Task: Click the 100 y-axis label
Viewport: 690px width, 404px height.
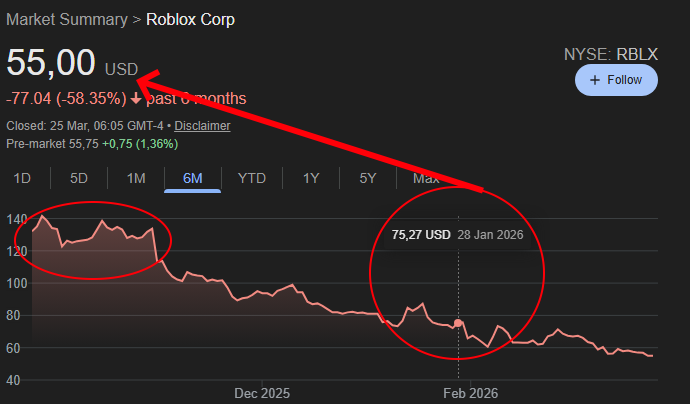Action: coord(17,283)
